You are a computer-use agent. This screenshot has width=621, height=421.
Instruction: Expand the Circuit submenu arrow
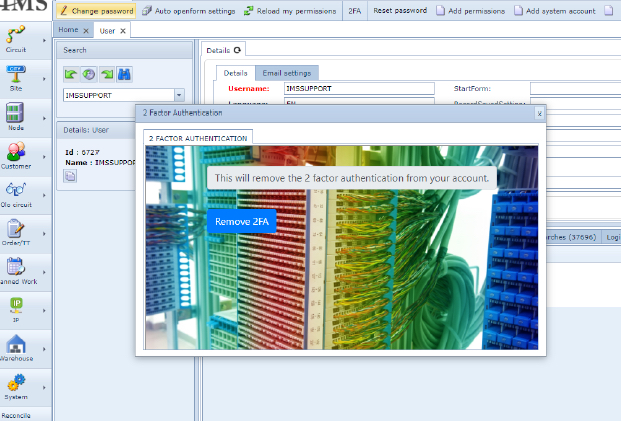pyautogui.click(x=44, y=40)
